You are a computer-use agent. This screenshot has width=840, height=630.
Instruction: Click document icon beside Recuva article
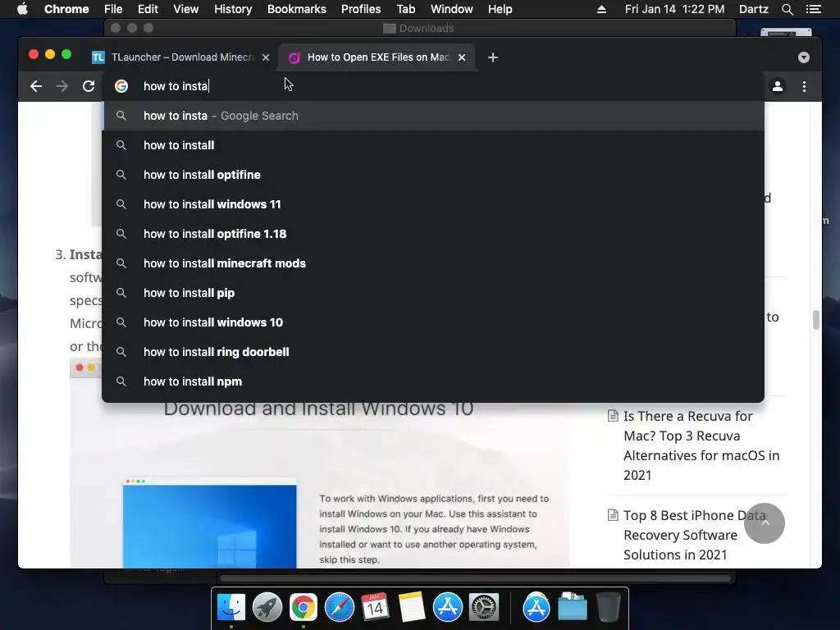tap(613, 416)
